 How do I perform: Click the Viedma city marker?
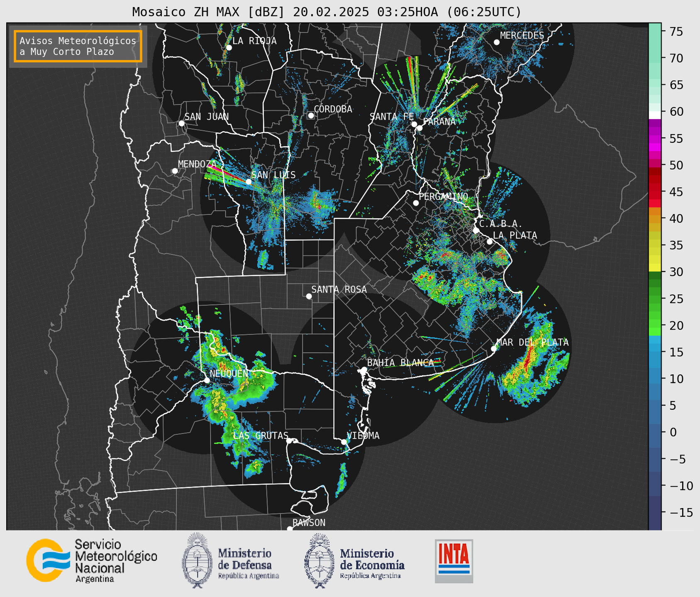point(344,442)
